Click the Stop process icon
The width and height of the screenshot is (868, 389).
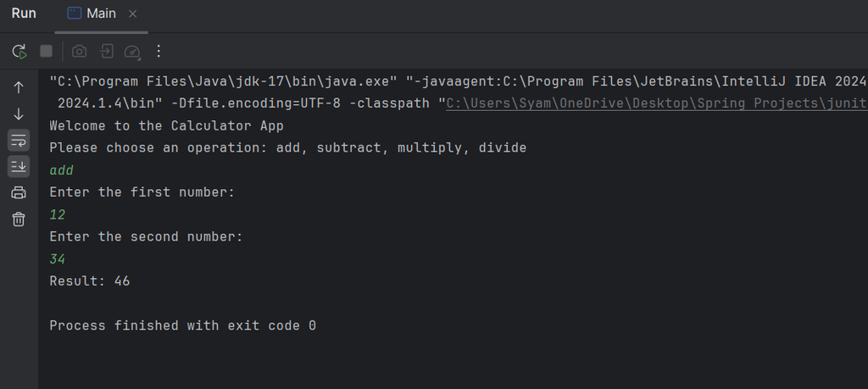tap(47, 52)
